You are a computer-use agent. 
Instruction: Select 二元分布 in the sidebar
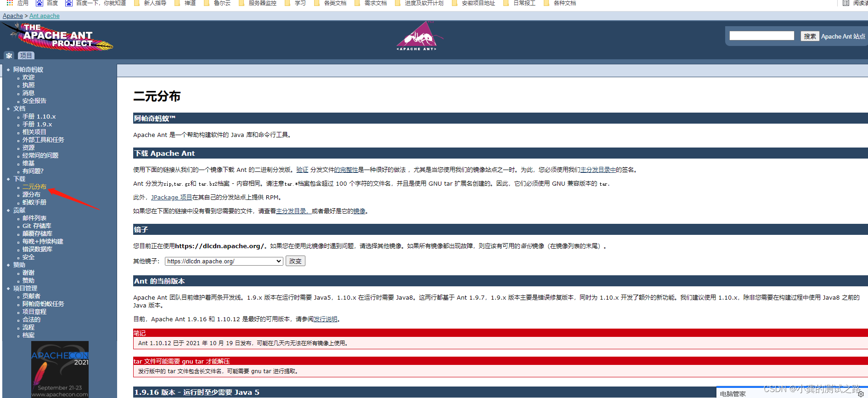pyautogui.click(x=34, y=187)
